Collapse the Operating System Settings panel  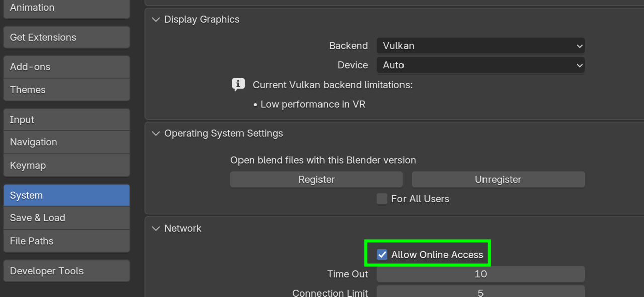(156, 134)
